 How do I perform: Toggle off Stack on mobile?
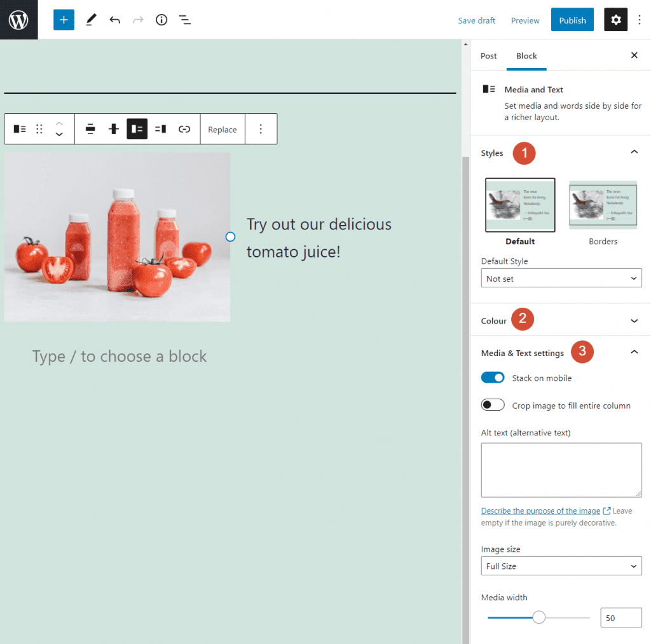coord(493,377)
